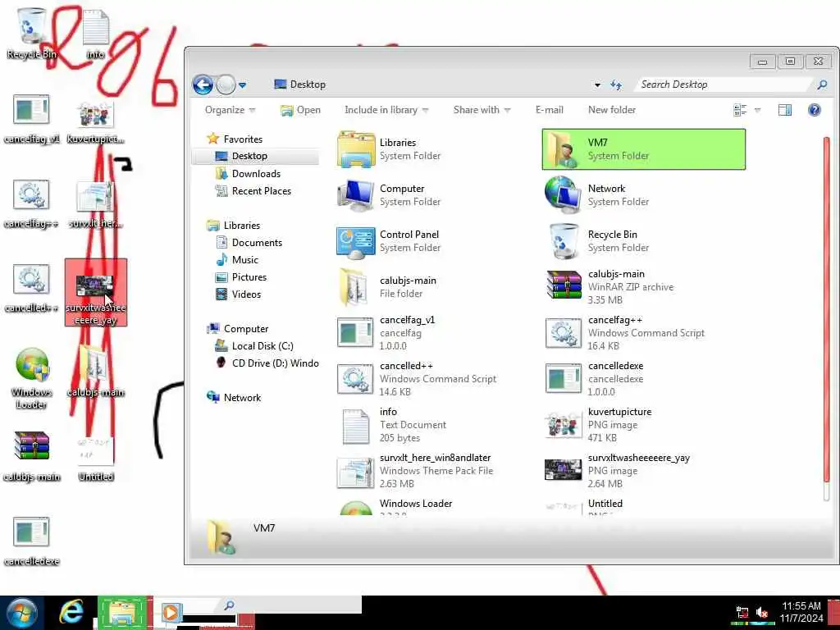Click in the Search Desktop field
Viewport: 840px width, 630px height.
click(724, 84)
